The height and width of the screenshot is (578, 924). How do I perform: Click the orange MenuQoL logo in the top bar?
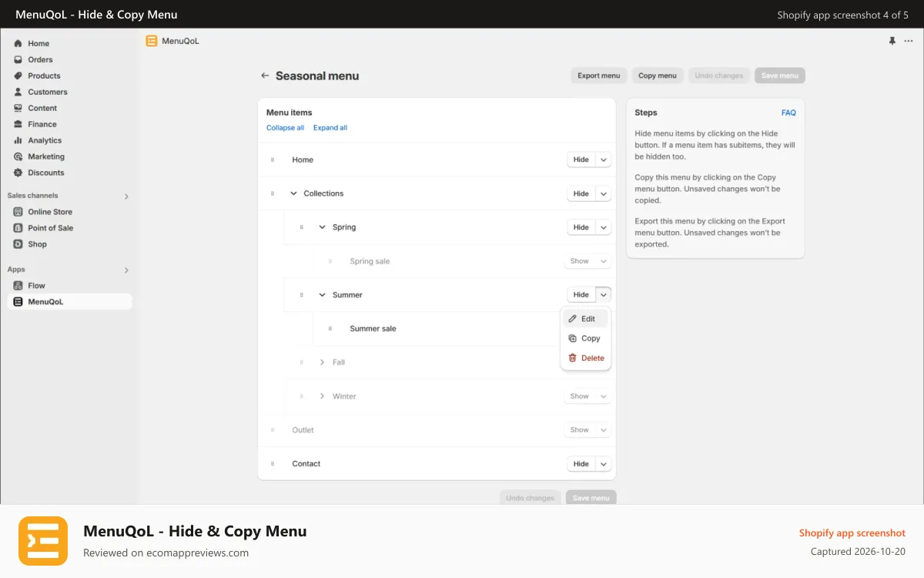152,41
